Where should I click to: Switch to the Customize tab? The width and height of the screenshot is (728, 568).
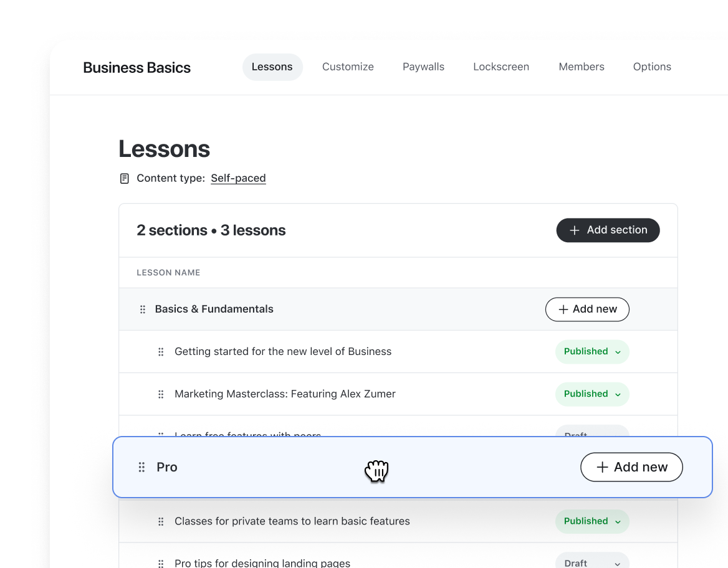[348, 67]
